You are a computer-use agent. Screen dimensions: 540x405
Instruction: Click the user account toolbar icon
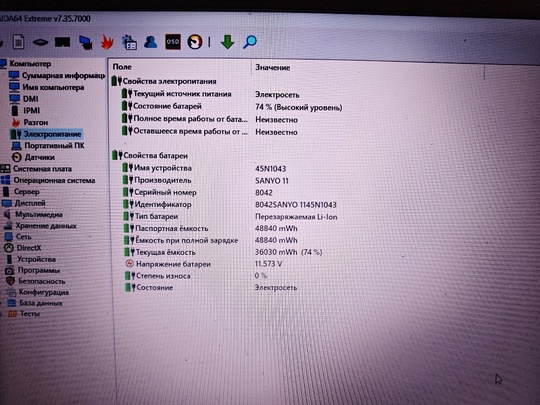pos(150,42)
